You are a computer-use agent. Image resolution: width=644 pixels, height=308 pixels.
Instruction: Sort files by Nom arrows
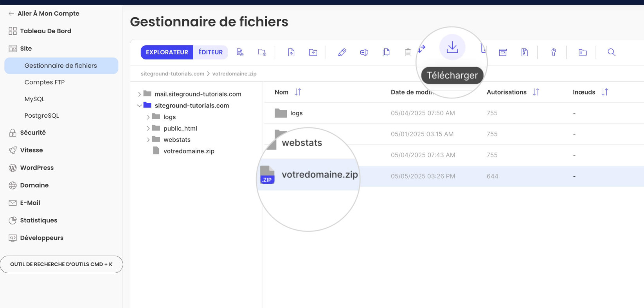click(x=298, y=92)
